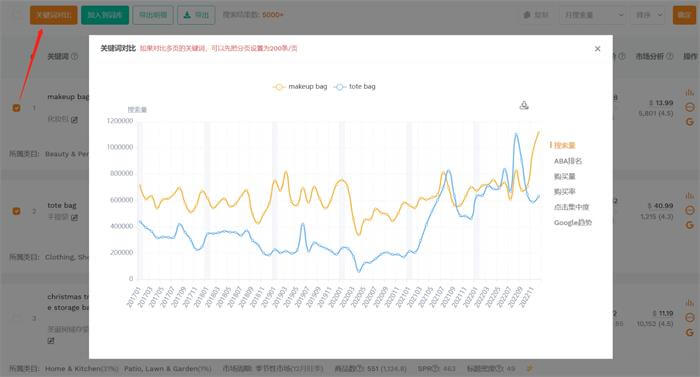The image size is (700, 377).
Task: Download the keyword comparison chart image
Action: (524, 105)
